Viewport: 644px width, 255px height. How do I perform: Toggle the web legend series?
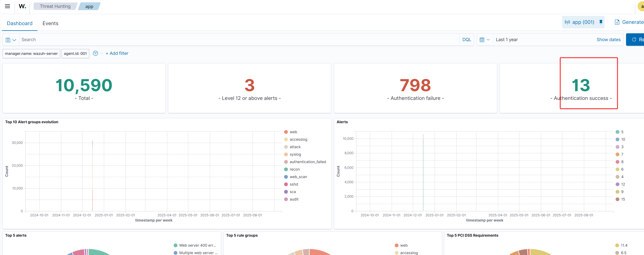(293, 132)
